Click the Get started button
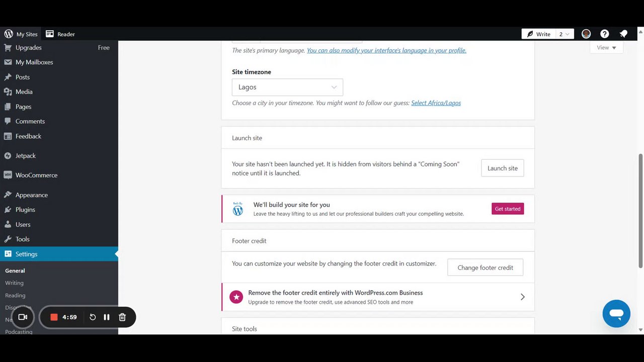Image resolution: width=644 pixels, height=362 pixels. 508,209
